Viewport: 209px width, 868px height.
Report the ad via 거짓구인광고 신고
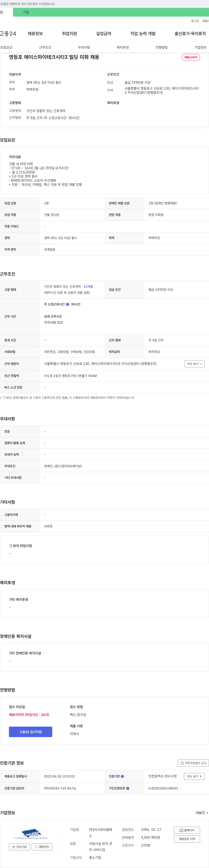coord(193,763)
